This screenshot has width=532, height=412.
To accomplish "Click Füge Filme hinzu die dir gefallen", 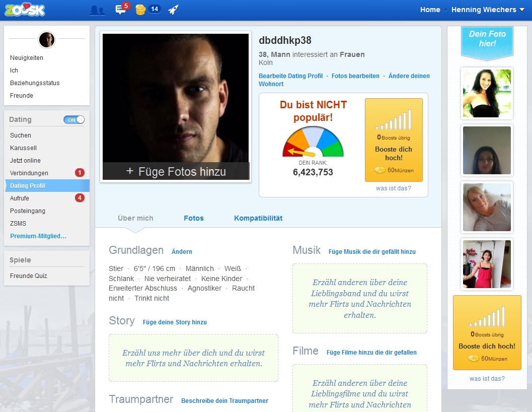I will [371, 353].
